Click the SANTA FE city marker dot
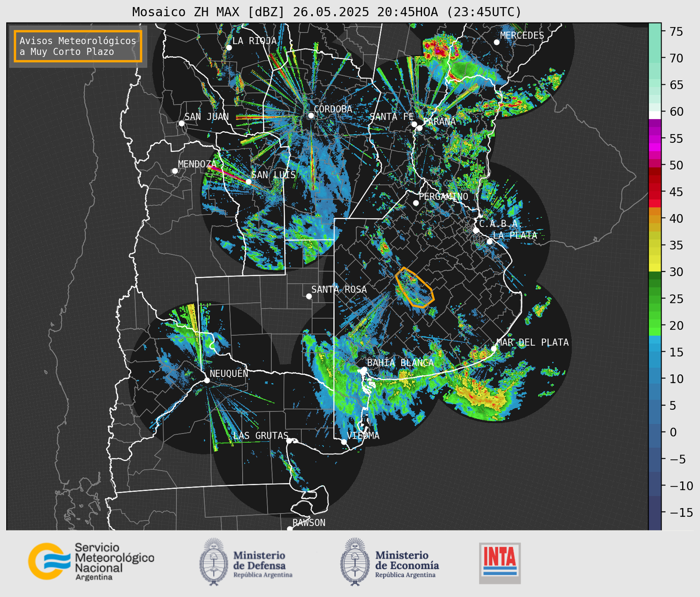The image size is (700, 597). 414,124
